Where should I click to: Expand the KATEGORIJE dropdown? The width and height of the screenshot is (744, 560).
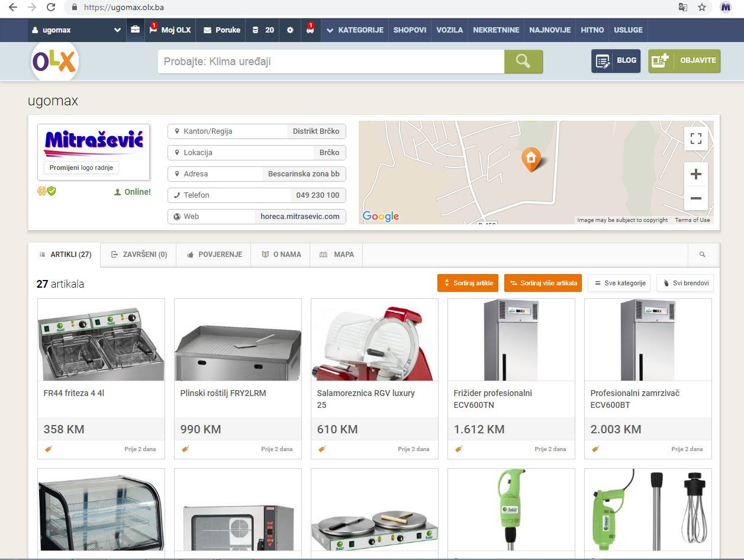click(x=355, y=30)
